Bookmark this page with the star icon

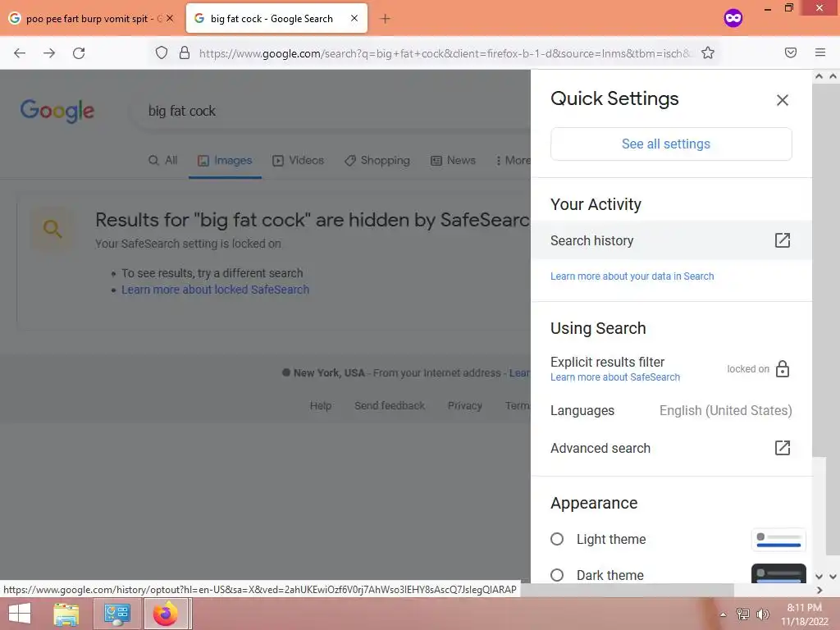[x=708, y=52]
